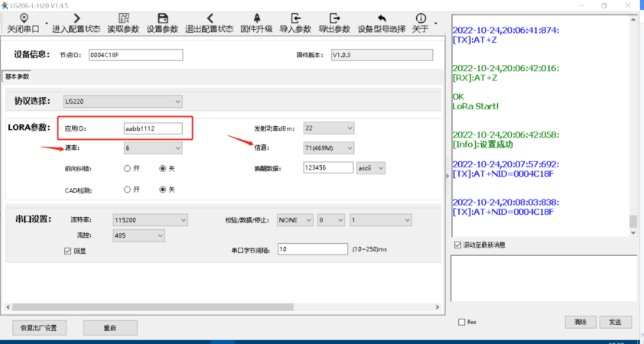The height and width of the screenshot is (344, 644).
Task: Click the 导出参数 export icon
Action: click(x=334, y=23)
